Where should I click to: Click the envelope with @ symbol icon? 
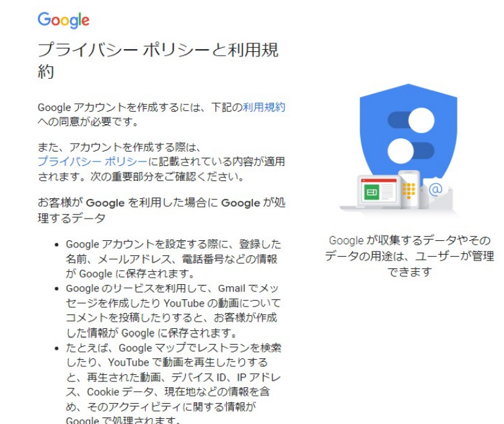(x=436, y=192)
